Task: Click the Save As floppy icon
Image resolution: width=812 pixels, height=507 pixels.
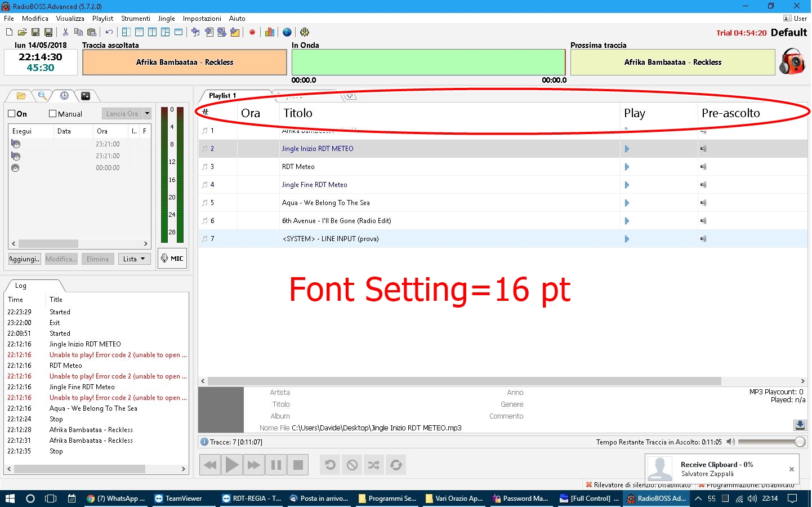Action: 48,32
